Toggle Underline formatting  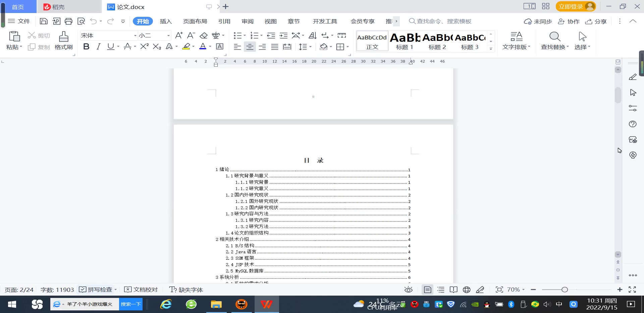coord(110,47)
